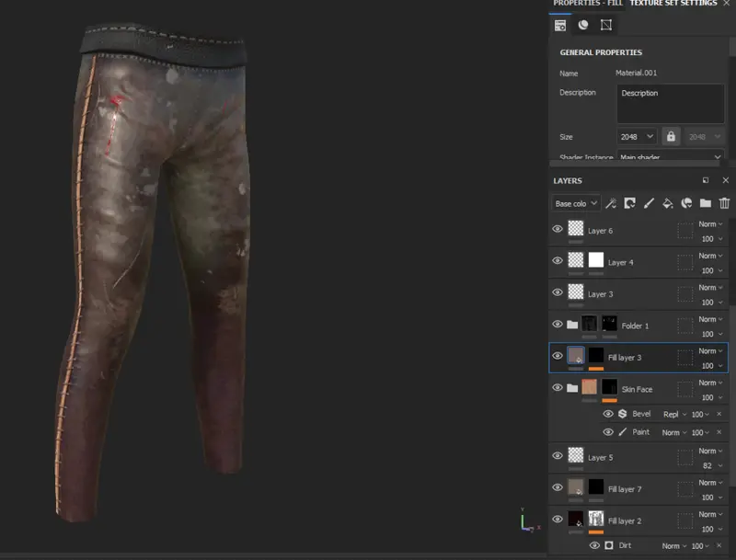Click the Add paint layer brush icon
The height and width of the screenshot is (560, 736).
coord(648,202)
